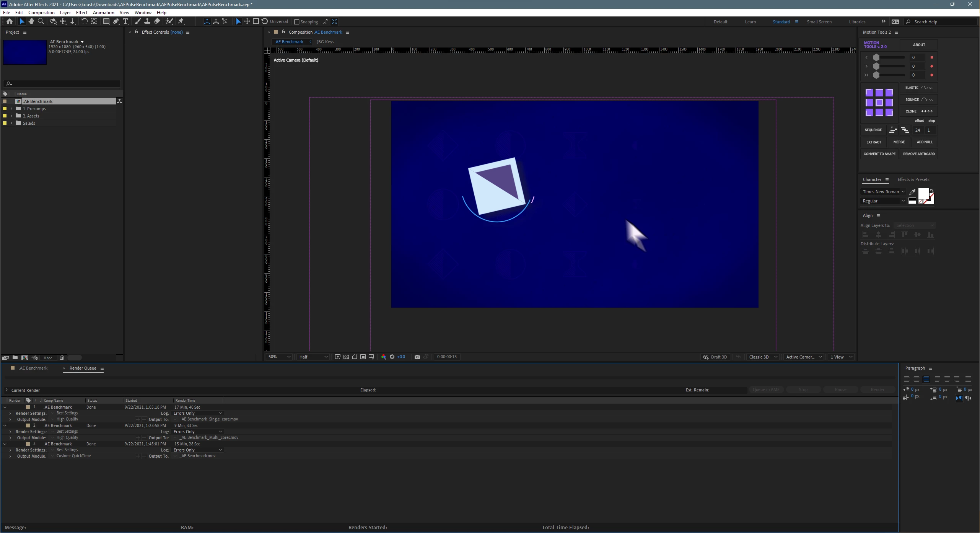Enable the Snapping checkbox
The height and width of the screenshot is (533, 980).
296,22
